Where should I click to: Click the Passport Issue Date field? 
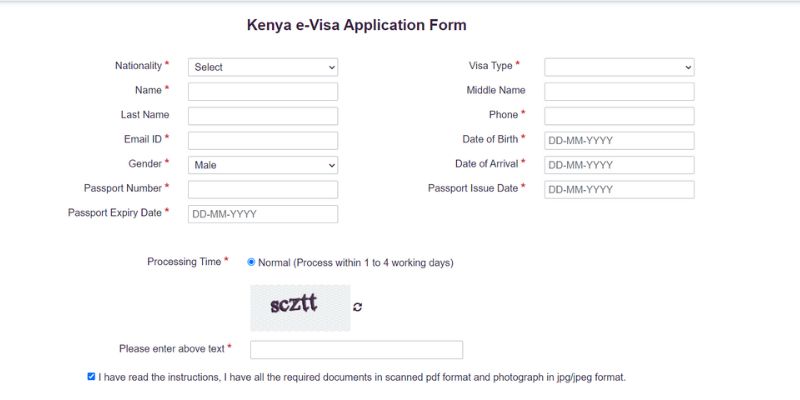(x=619, y=189)
